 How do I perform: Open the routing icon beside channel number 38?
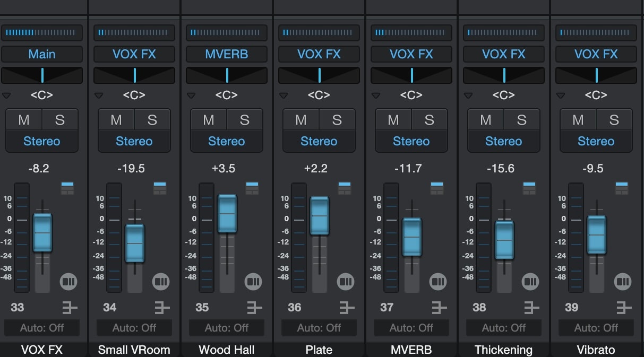tap(531, 308)
